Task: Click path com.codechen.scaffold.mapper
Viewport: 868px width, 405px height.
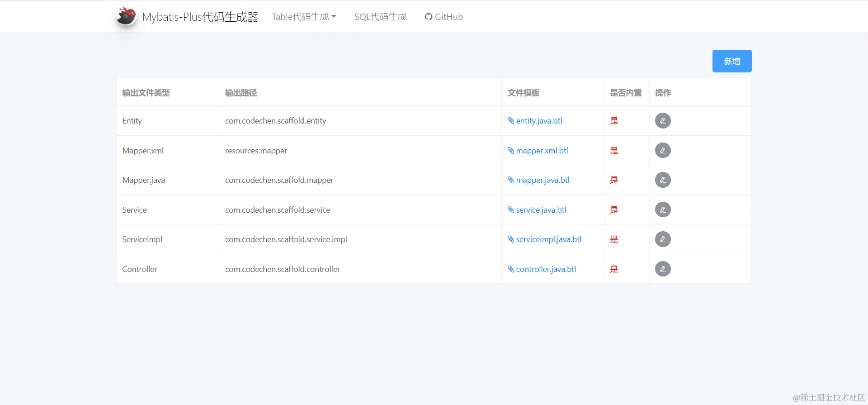Action: [279, 180]
